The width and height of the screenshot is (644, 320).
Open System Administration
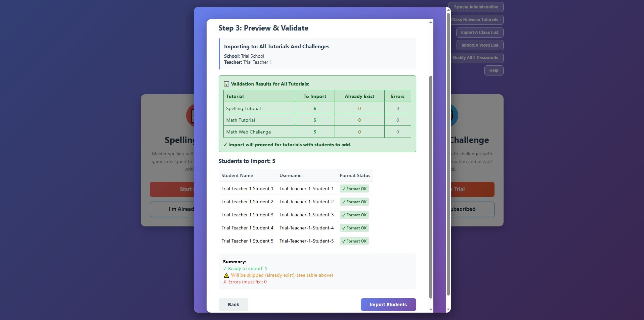tap(475, 7)
